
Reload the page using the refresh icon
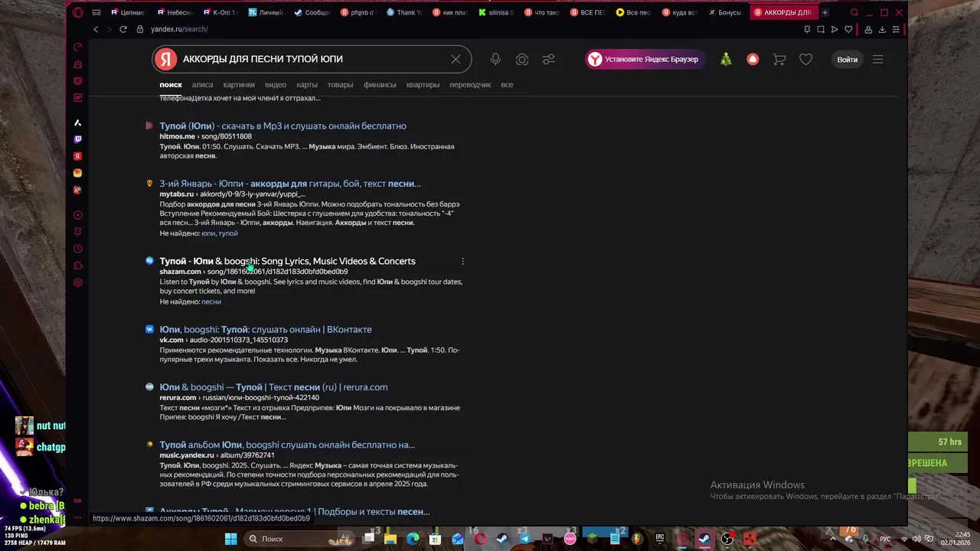point(122,29)
